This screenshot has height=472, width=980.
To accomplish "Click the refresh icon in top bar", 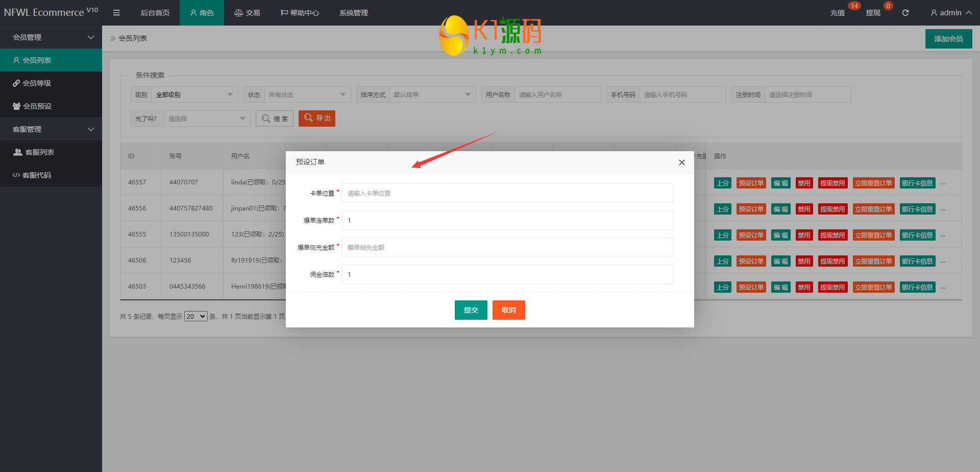I will 905,13.
